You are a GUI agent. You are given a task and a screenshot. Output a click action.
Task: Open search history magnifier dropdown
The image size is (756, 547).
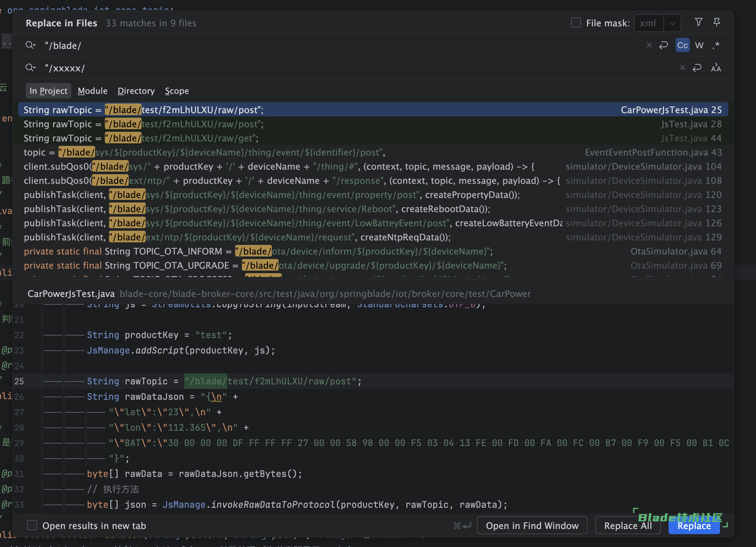coord(30,45)
